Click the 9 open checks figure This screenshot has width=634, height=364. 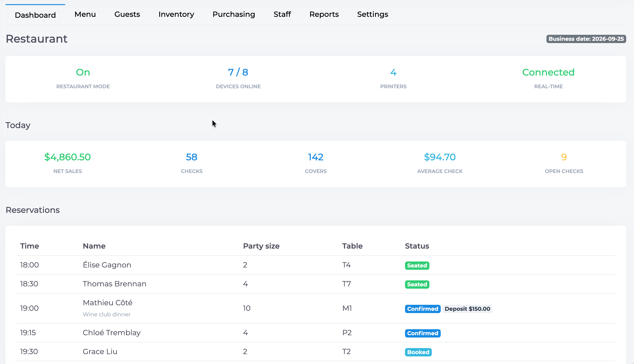point(564,157)
